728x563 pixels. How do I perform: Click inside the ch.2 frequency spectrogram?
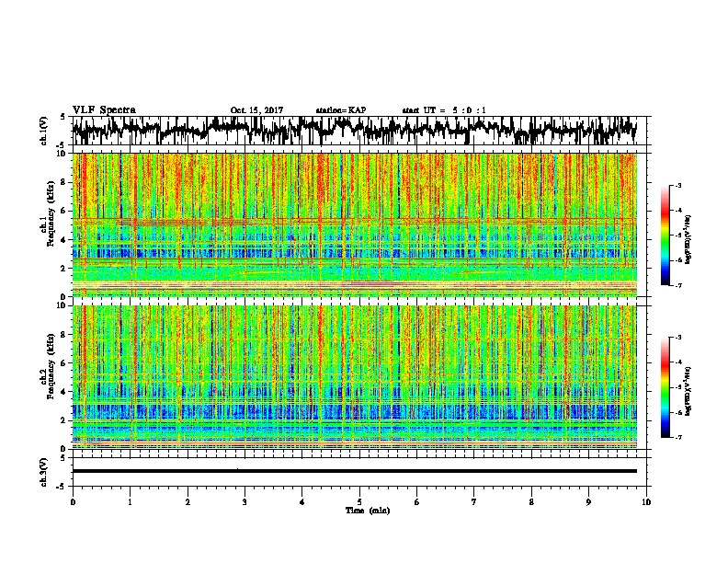pos(354,377)
